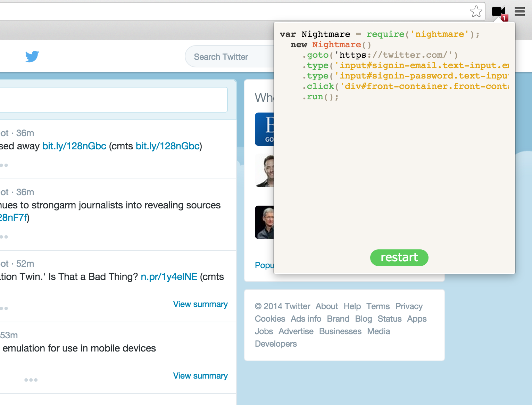Viewport: 532px width, 405px height.
Task: Open the video camera recorder extension
Action: pos(499,13)
